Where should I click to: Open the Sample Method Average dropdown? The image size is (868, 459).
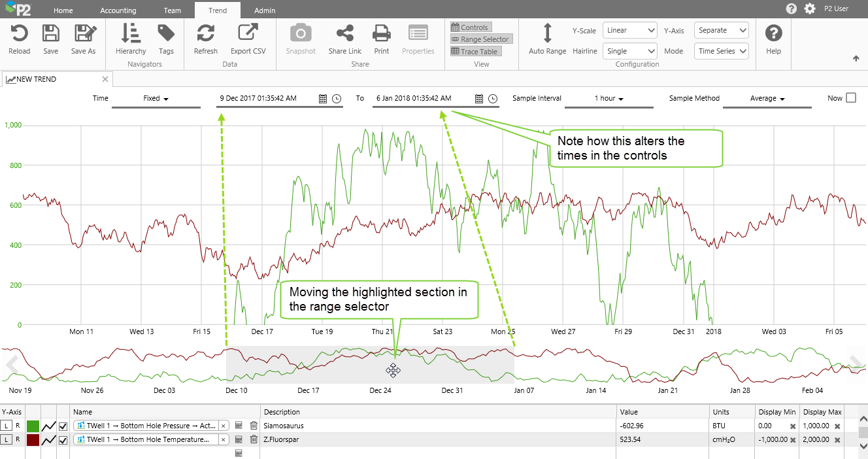click(x=767, y=99)
